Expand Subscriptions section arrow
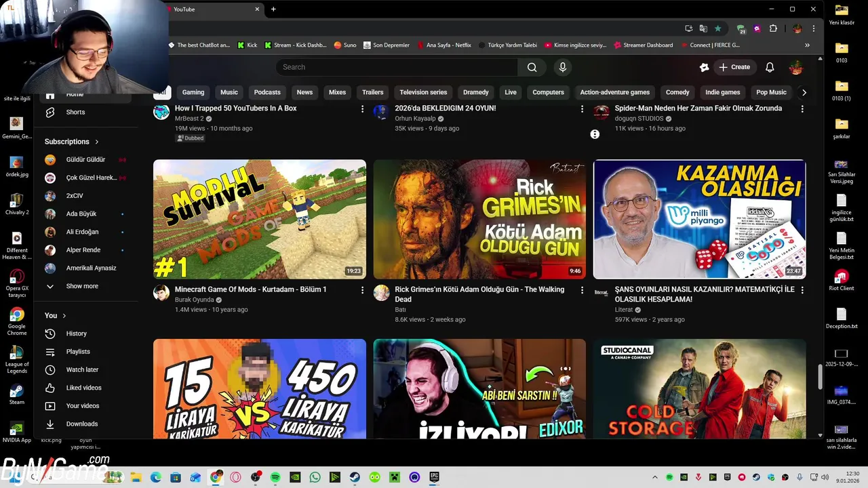This screenshot has height=488, width=868. click(x=97, y=142)
